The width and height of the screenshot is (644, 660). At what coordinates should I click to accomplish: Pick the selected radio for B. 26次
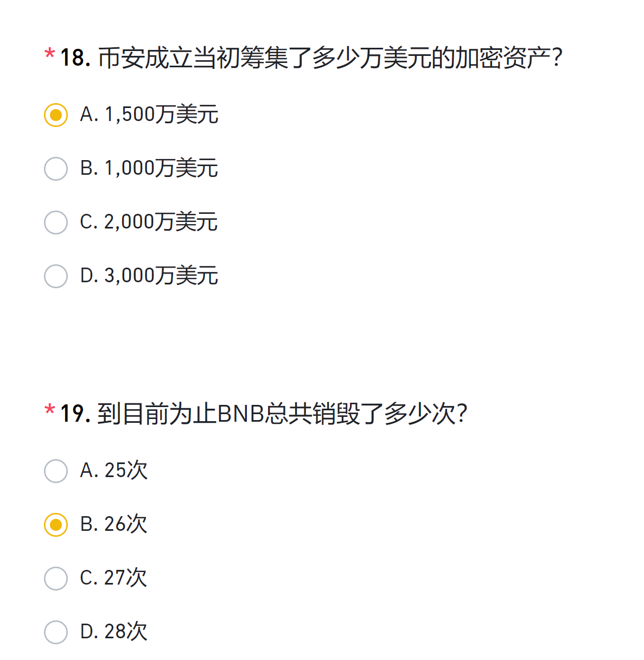pyautogui.click(x=56, y=525)
